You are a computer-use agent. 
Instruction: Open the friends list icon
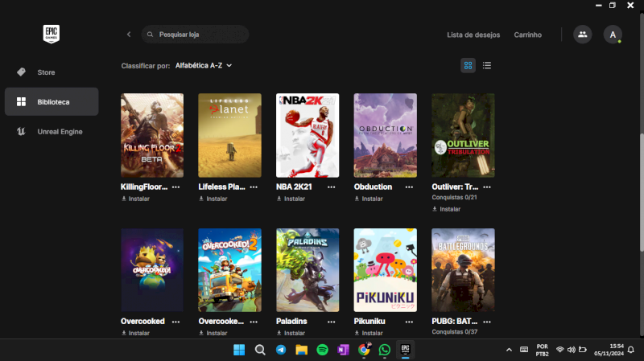tap(582, 35)
